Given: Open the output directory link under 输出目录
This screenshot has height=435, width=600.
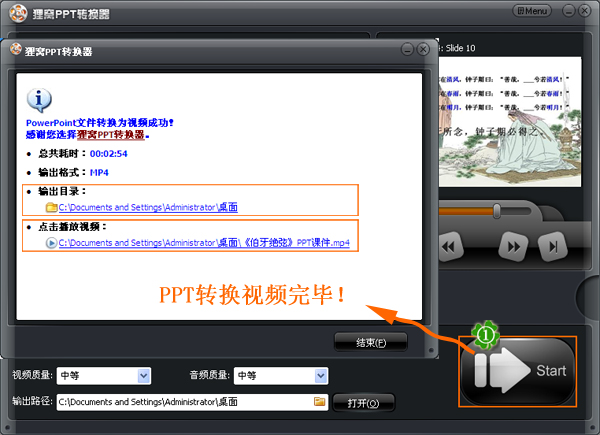Looking at the screenshot, I should click(148, 207).
